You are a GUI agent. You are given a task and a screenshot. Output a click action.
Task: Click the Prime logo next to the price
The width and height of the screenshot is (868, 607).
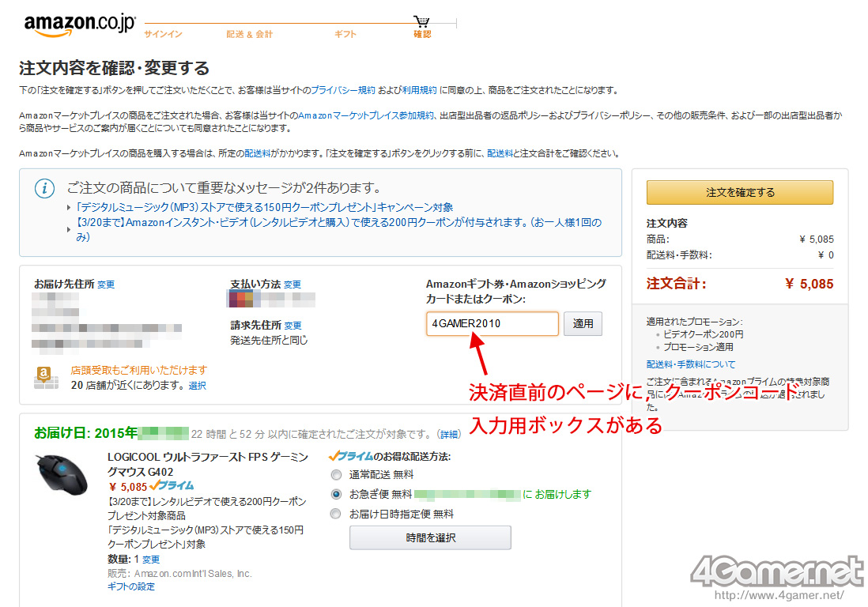[172, 485]
